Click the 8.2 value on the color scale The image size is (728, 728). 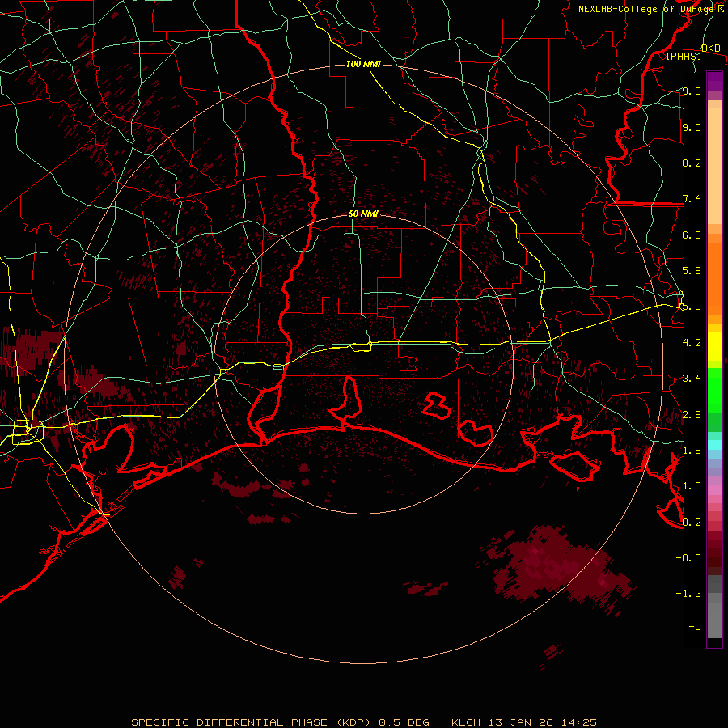tap(692, 163)
